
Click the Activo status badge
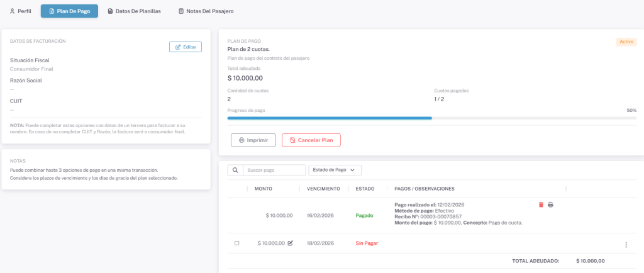(x=626, y=42)
